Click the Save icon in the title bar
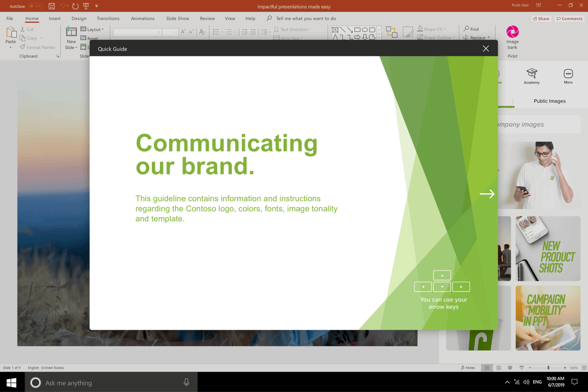This screenshot has height=392, width=588. point(51,6)
